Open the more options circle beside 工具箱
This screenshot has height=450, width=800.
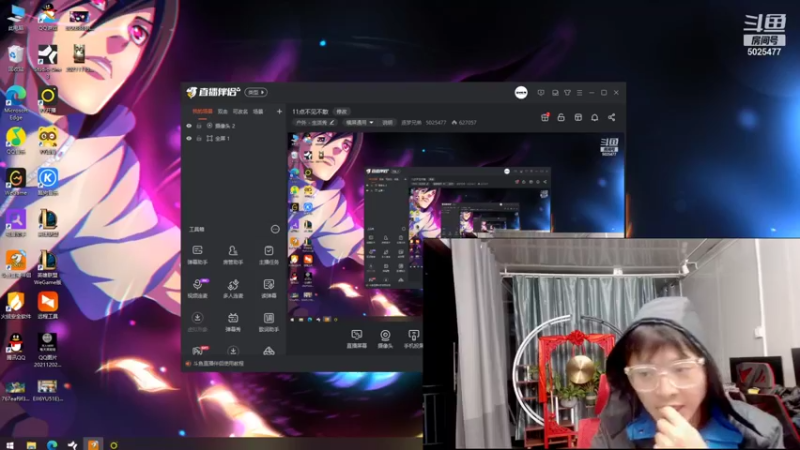coord(275,229)
